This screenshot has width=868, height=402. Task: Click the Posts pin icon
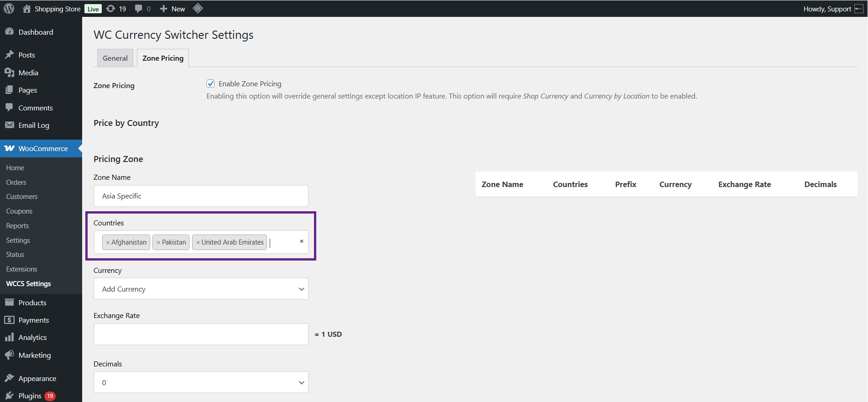click(x=9, y=55)
